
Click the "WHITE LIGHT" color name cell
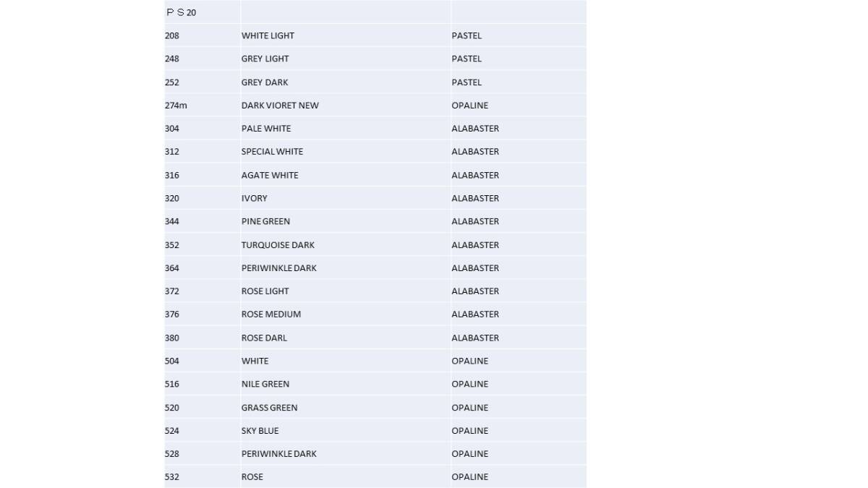(x=268, y=35)
